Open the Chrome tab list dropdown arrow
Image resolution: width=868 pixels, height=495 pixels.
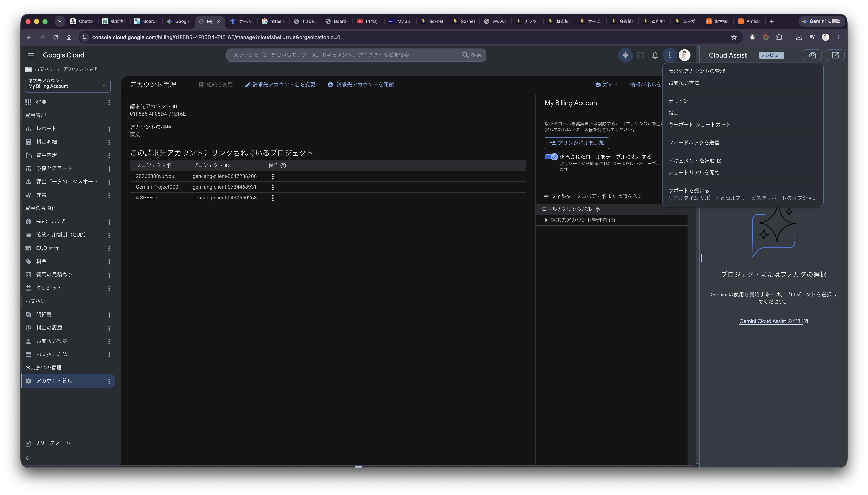pyautogui.click(x=60, y=21)
